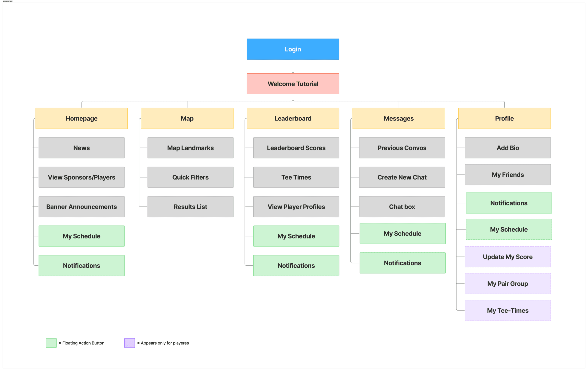Click the Tee Times box
The width and height of the screenshot is (588, 371).
tap(296, 177)
